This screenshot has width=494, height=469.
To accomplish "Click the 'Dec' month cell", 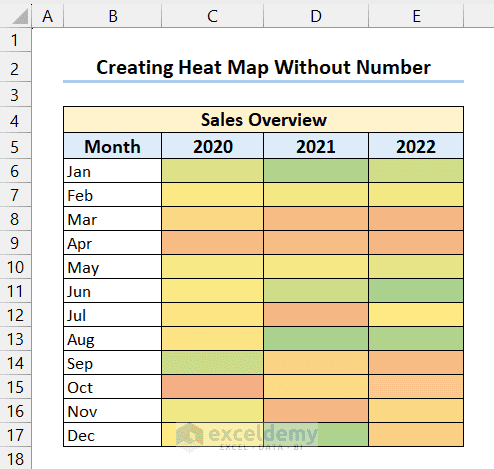I will 112,435.
